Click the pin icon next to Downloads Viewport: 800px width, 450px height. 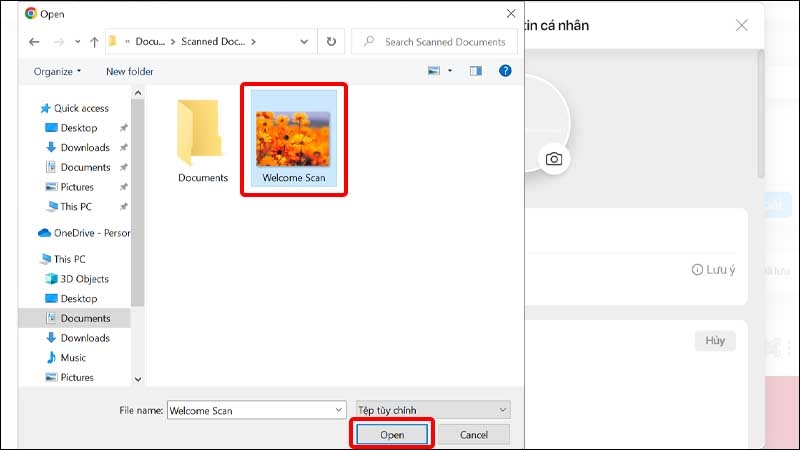pos(123,147)
